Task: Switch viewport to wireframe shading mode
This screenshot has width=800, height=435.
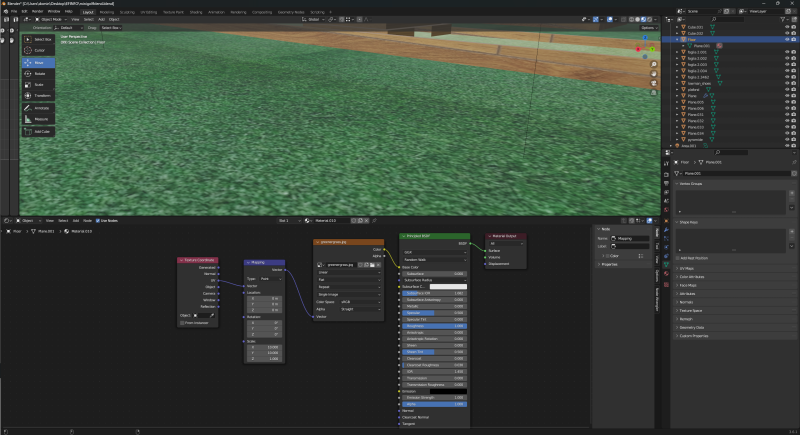Action: point(631,19)
